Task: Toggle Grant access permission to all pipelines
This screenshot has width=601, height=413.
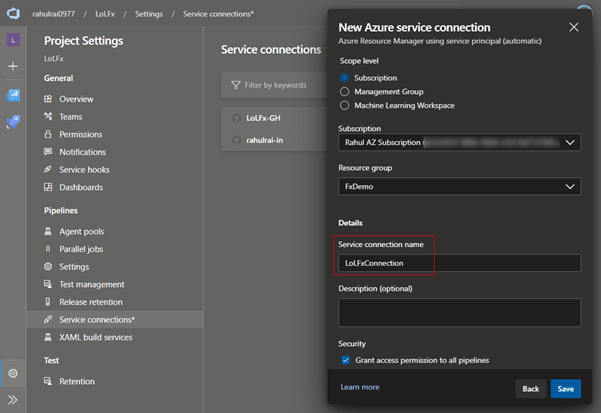Action: click(346, 360)
